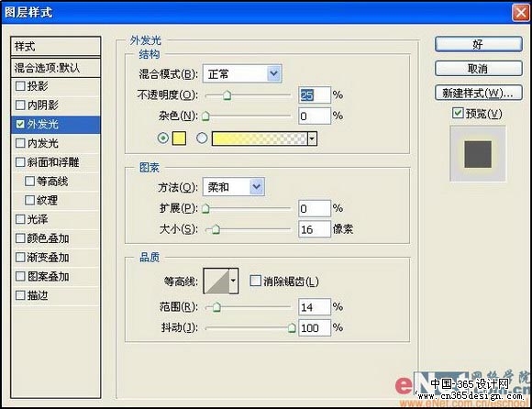532x409 pixels.
Task: Click the 取消 cancel button
Action: (479, 69)
